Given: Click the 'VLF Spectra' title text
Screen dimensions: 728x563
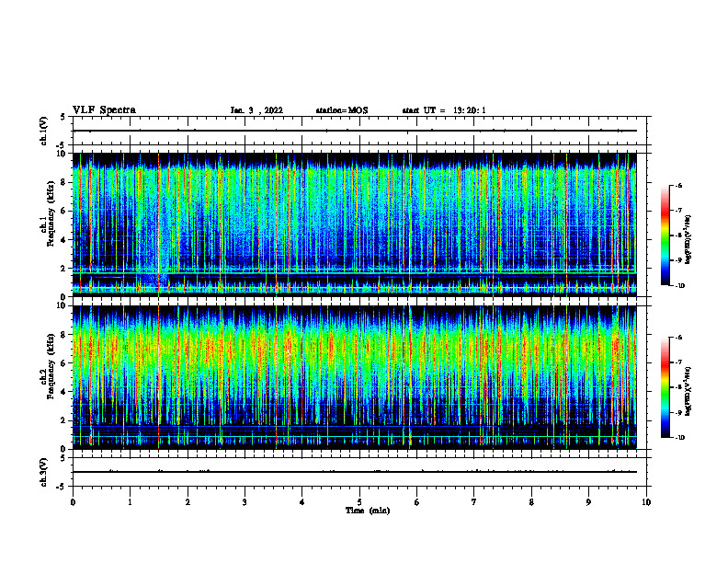Looking at the screenshot, I should 104,110.
